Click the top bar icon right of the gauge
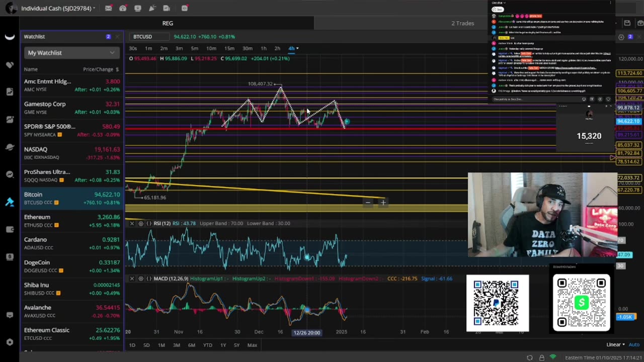Screen dimensions: 644x362 [x=137, y=8]
